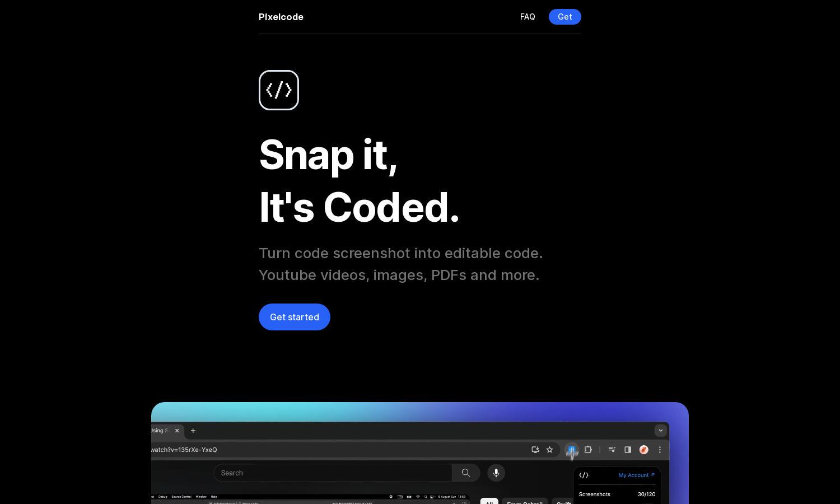Click the media control icon in toolbar

612,450
